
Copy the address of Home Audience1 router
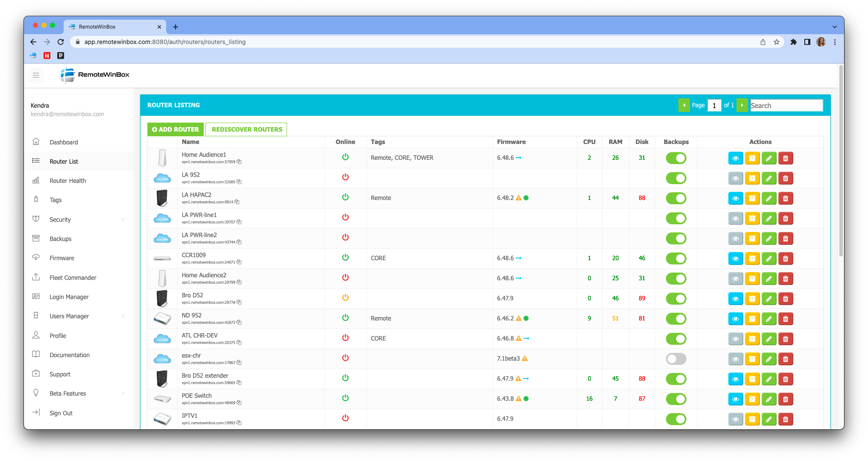pos(239,162)
